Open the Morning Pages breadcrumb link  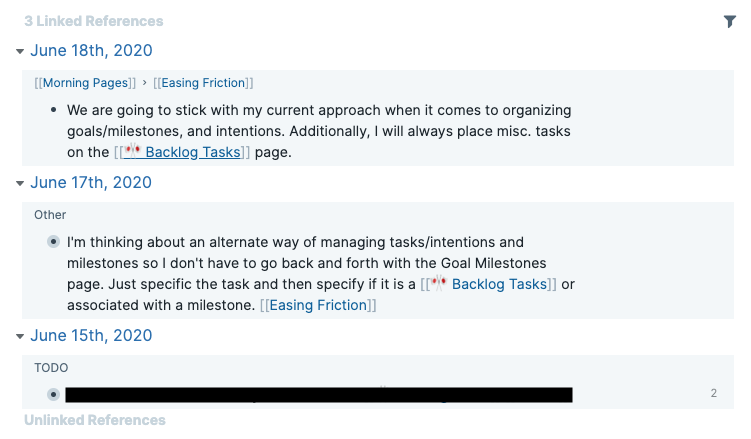(x=87, y=83)
